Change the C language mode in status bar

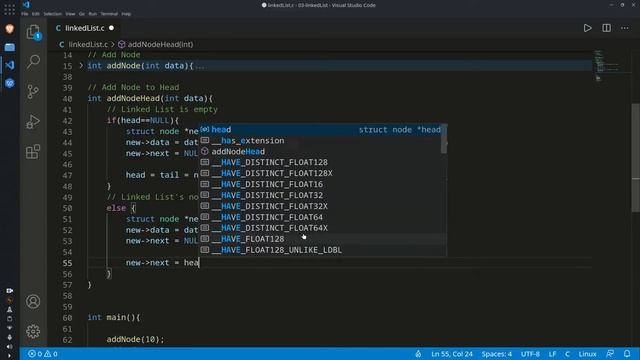pyautogui.click(x=567, y=354)
